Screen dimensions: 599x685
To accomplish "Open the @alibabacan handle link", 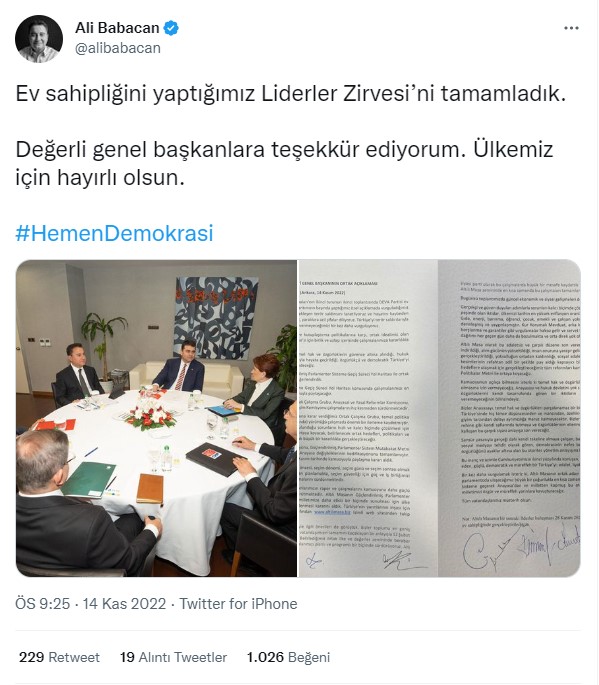I will click(118, 48).
